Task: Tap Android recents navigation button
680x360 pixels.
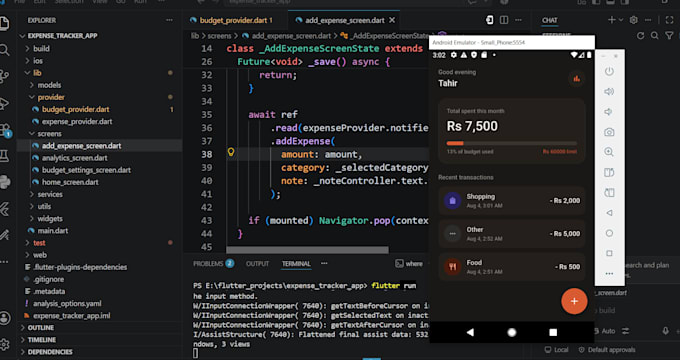Action: point(553,332)
